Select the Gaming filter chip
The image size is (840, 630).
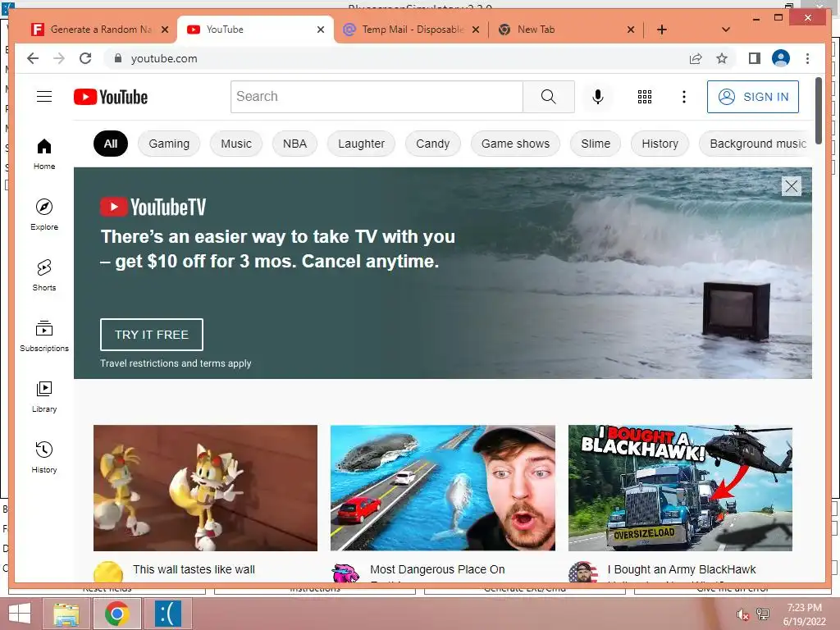click(169, 144)
